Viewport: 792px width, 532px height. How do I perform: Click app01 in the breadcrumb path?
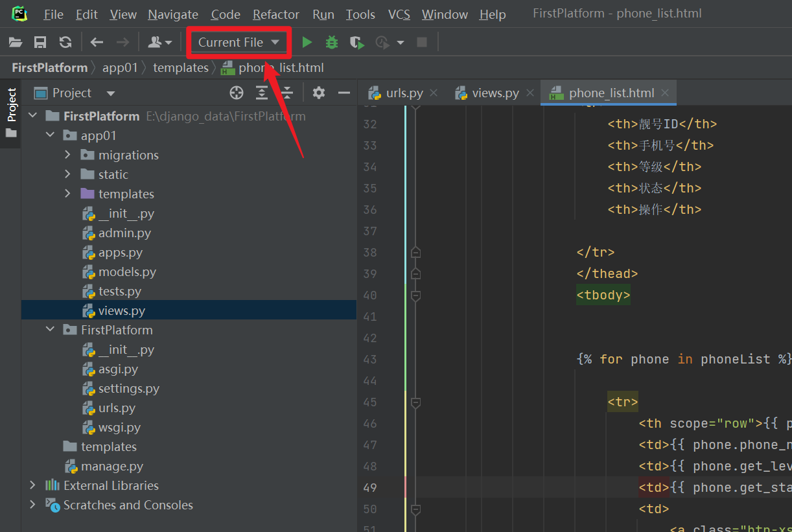click(x=120, y=68)
